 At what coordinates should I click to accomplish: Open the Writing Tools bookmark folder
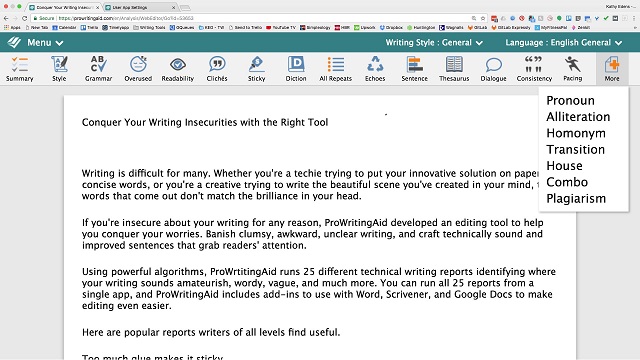coord(149,28)
